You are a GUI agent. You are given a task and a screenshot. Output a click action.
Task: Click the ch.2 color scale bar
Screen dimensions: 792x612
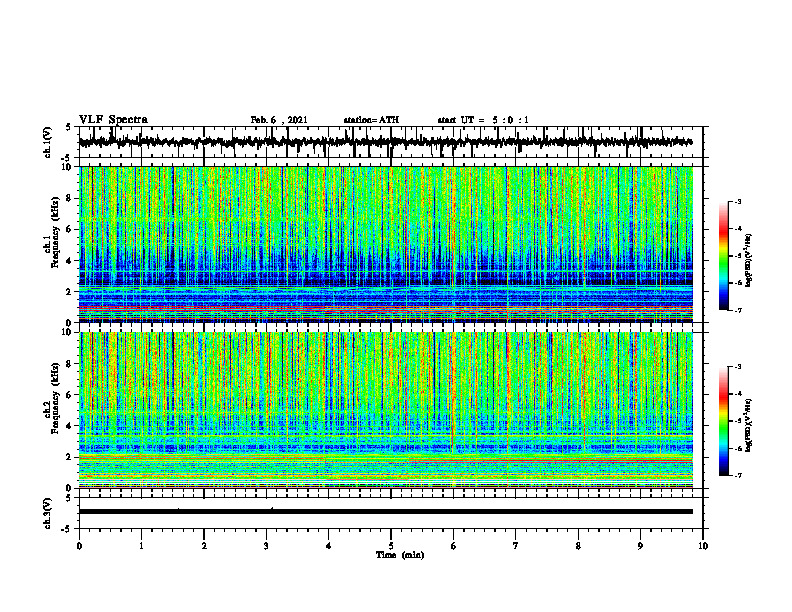tap(723, 421)
